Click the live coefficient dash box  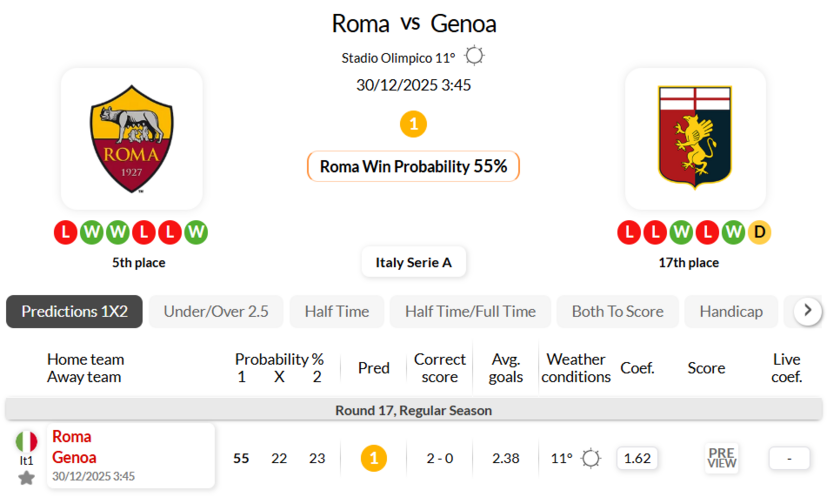[789, 459]
